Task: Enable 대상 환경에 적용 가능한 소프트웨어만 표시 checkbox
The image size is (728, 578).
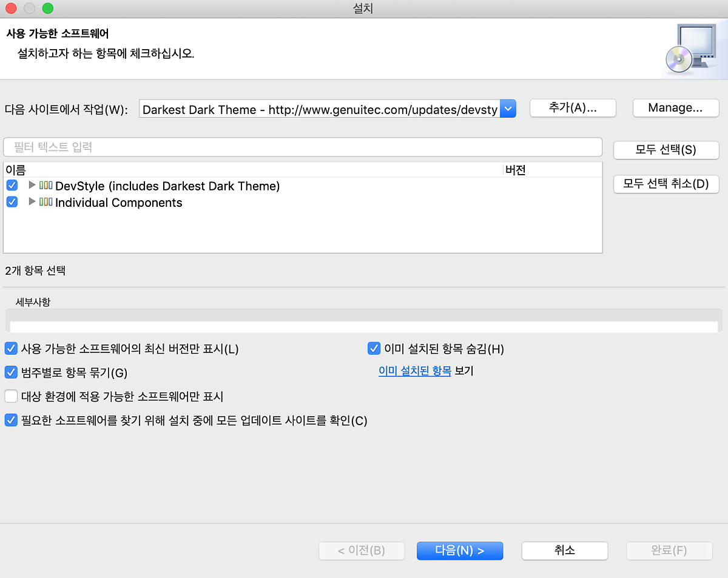Action: coord(11,397)
